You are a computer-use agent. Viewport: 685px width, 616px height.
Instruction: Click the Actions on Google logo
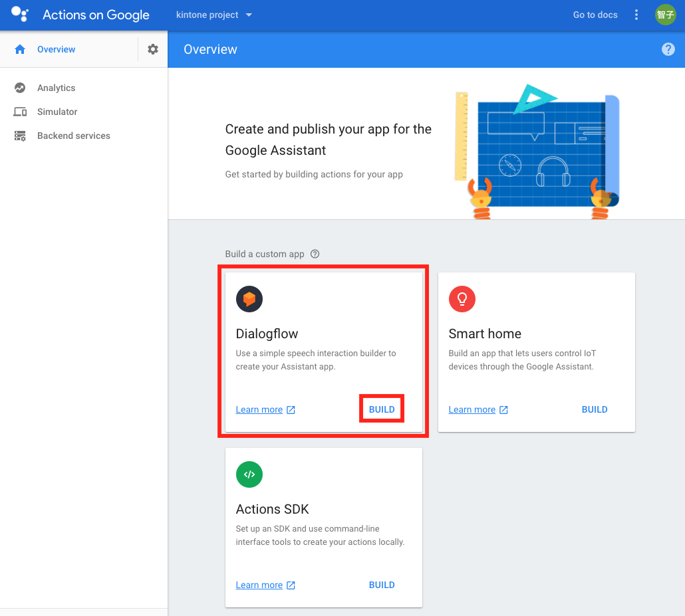click(x=20, y=14)
